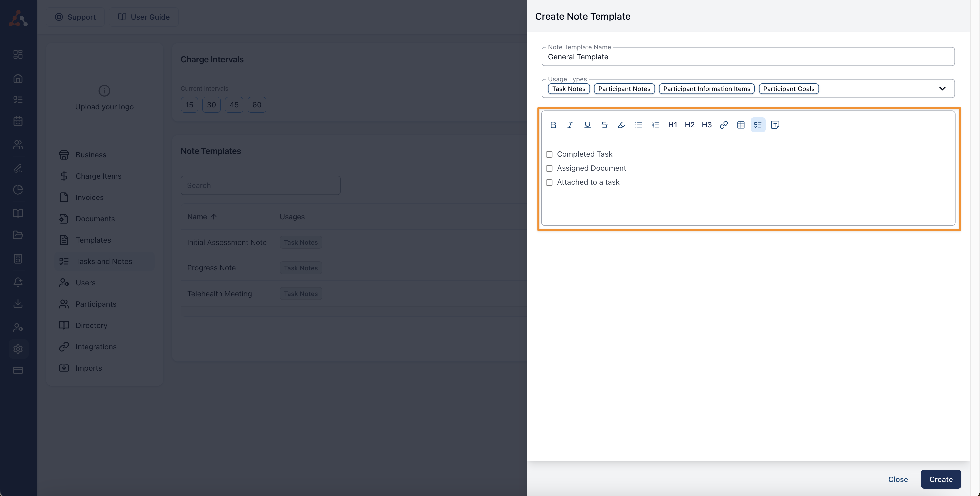The height and width of the screenshot is (496, 980).
Task: Insert a hyperlink via link icon
Action: click(x=724, y=125)
